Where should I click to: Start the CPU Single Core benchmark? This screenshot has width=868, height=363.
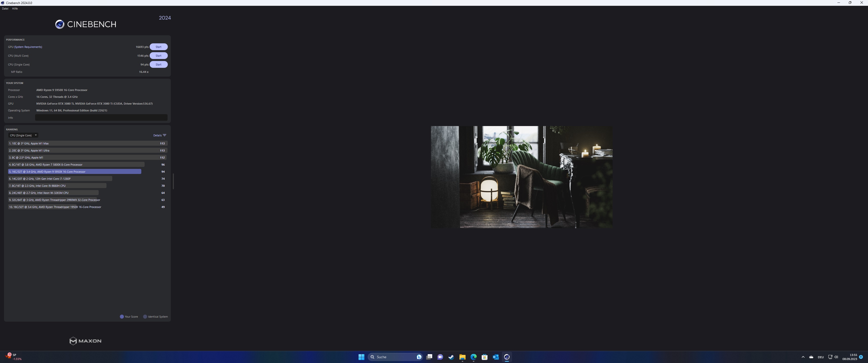(158, 64)
